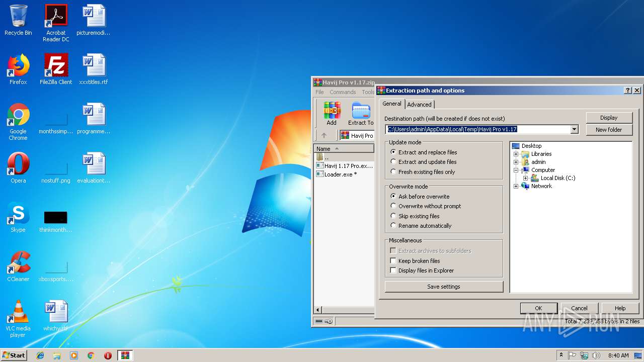The width and height of the screenshot is (644, 362).
Task: Select the picturemodi... document icon
Action: click(94, 20)
